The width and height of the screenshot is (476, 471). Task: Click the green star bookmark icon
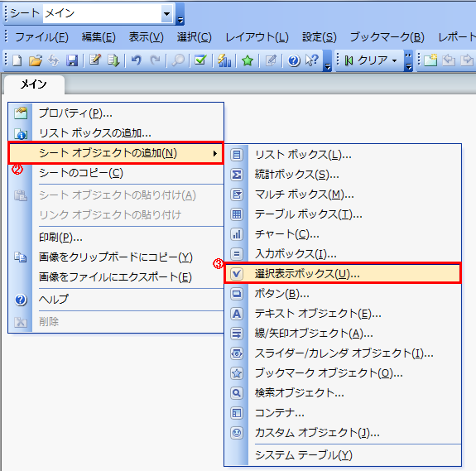tap(248, 60)
